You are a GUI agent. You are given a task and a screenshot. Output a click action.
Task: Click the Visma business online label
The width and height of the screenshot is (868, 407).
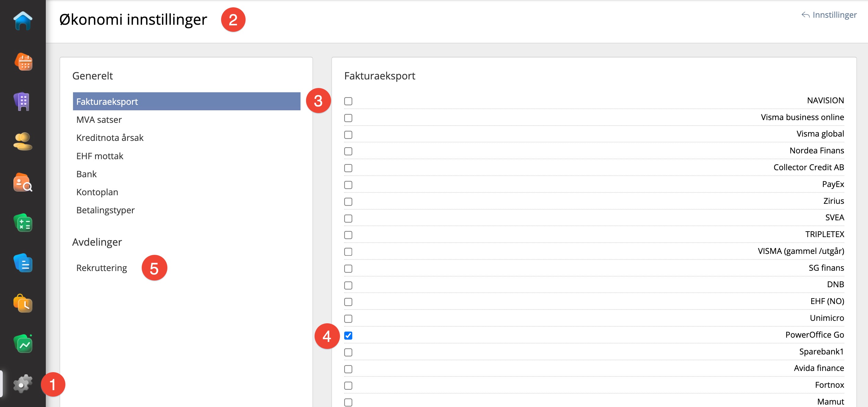click(802, 117)
